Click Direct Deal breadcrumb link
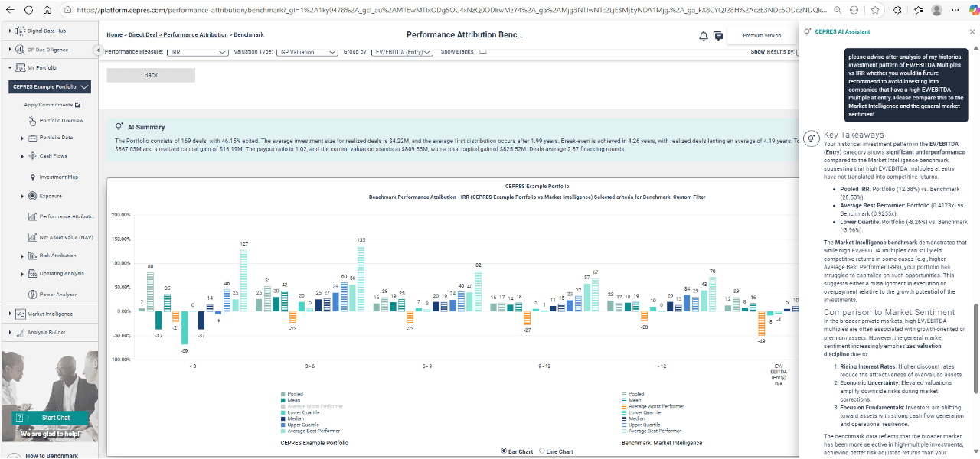Screen dimensions: 980x459 point(144,35)
